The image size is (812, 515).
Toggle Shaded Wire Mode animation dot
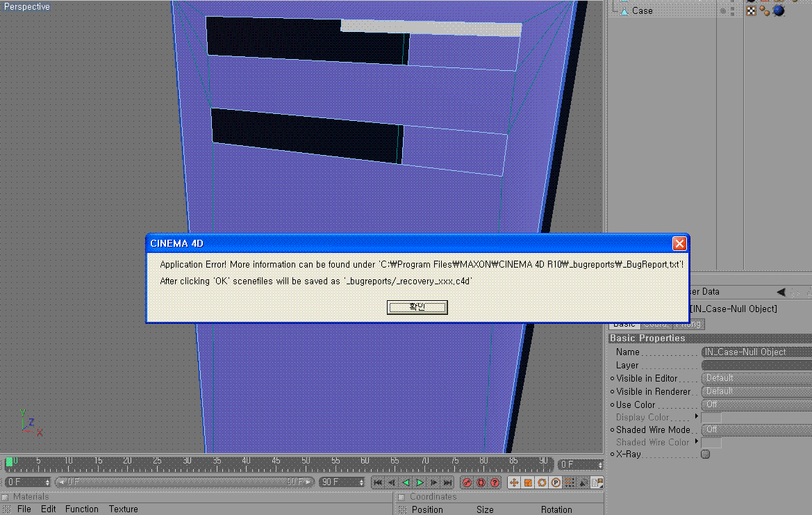coord(612,430)
